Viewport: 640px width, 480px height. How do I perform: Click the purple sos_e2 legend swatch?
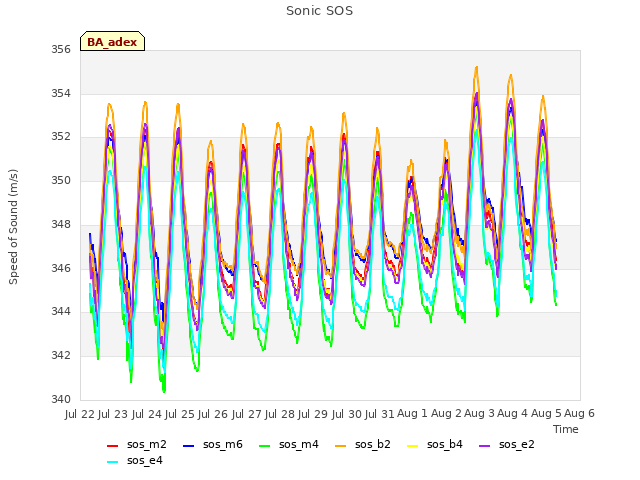[x=484, y=446]
